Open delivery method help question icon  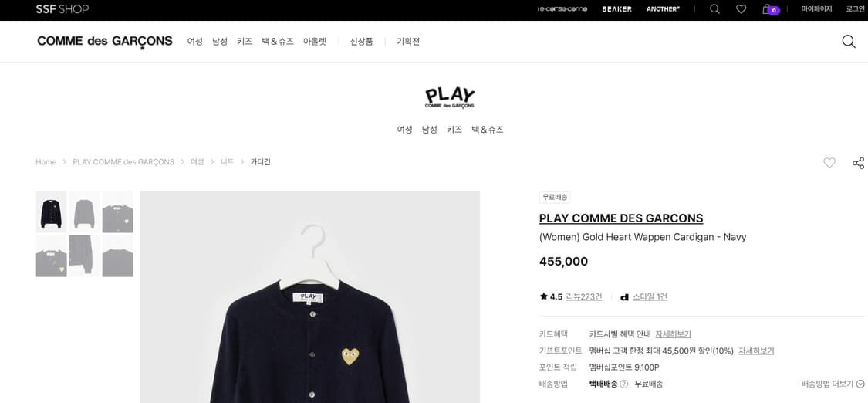[x=624, y=384]
